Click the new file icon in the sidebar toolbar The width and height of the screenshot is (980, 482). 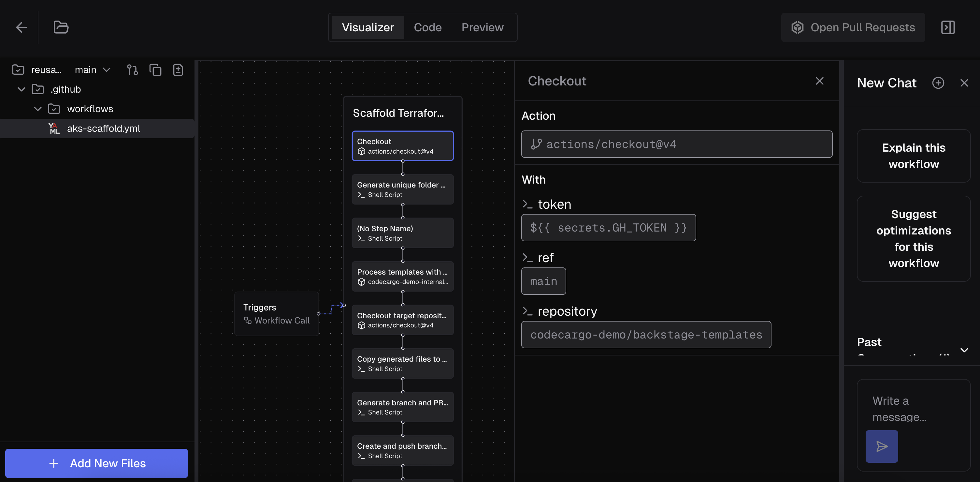[x=178, y=70]
